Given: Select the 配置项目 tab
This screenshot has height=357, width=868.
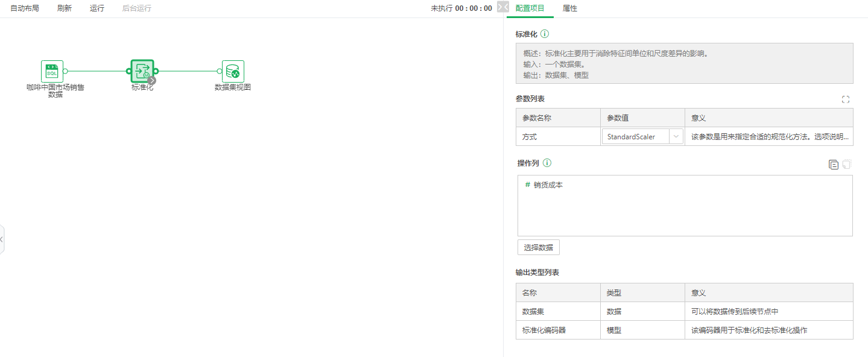Looking at the screenshot, I should coord(529,8).
